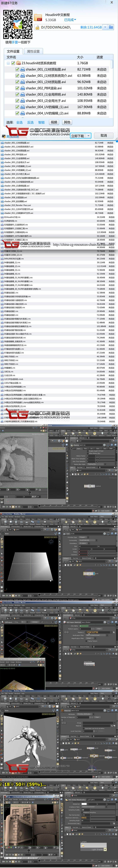Collapse the 23.houdini材质系统教程 tree node

tap(8, 63)
